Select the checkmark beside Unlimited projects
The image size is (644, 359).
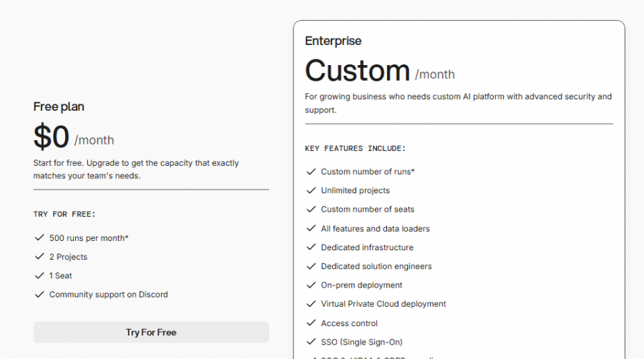(311, 190)
